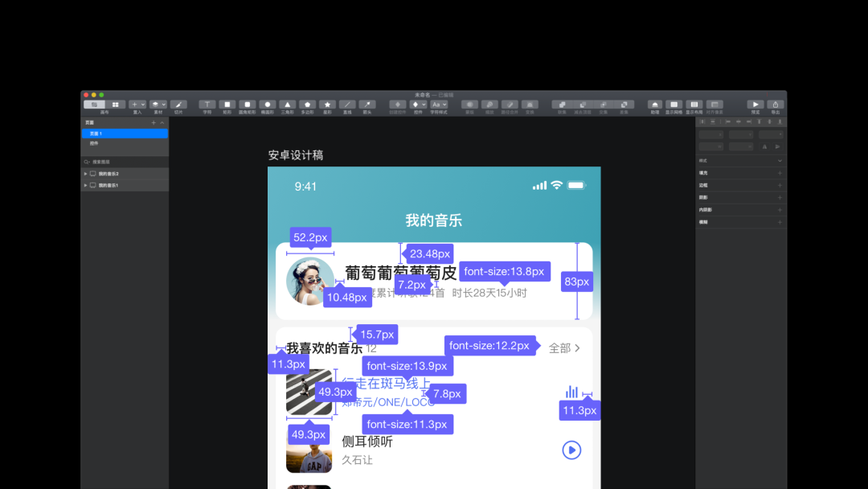This screenshot has width=868, height=489.
Task: Toggle the flip horizontal button in inspector
Action: tap(764, 146)
